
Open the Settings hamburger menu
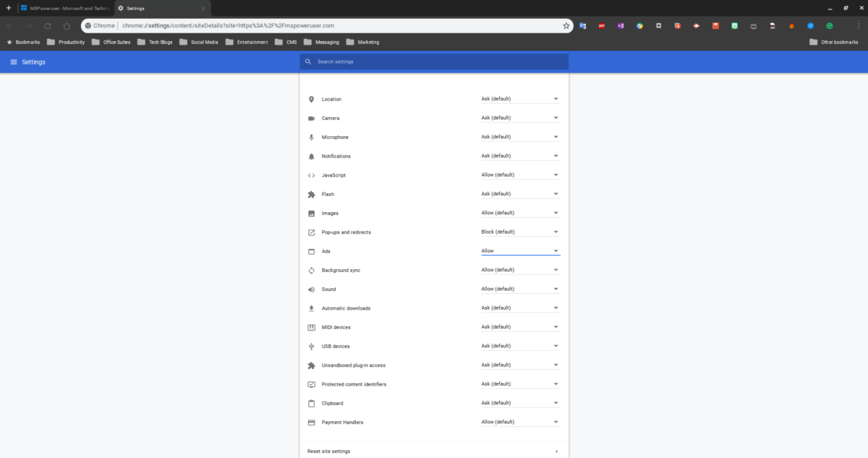(x=13, y=62)
